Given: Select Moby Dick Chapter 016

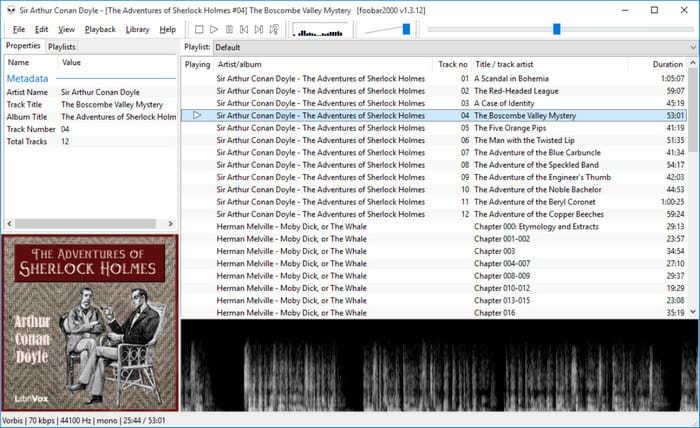Looking at the screenshot, I should (433, 313).
